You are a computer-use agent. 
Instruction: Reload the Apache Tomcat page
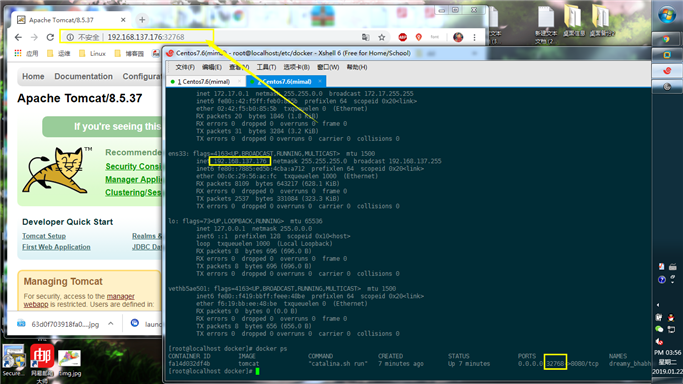tap(50, 37)
